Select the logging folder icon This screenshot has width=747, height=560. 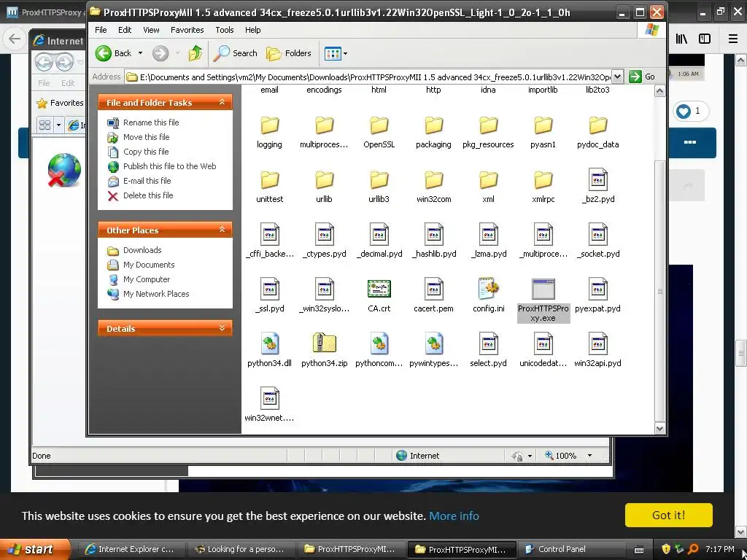click(270, 125)
